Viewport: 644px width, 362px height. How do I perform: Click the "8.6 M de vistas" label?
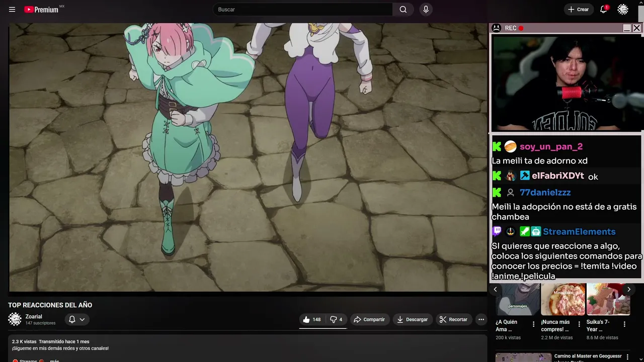click(x=602, y=338)
